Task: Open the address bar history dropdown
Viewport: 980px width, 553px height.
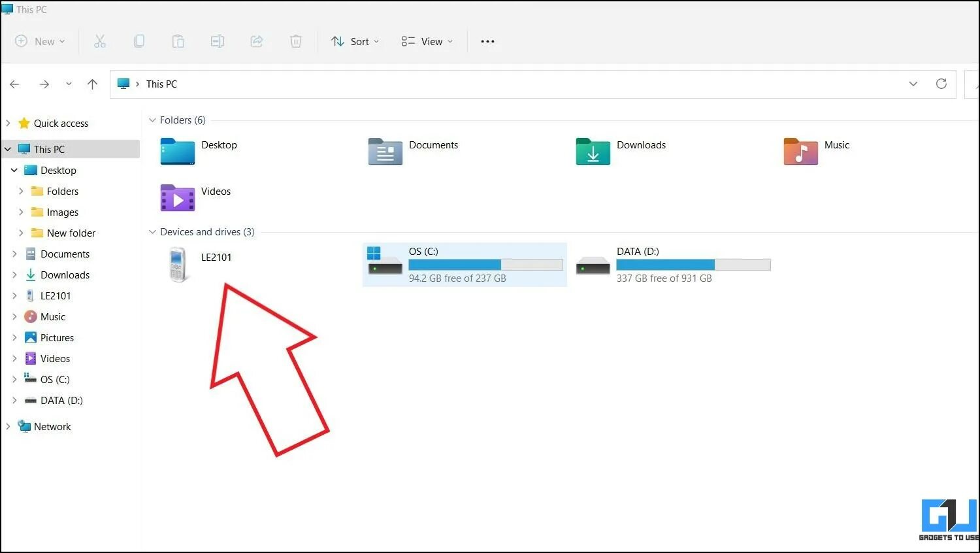Action: [x=913, y=84]
